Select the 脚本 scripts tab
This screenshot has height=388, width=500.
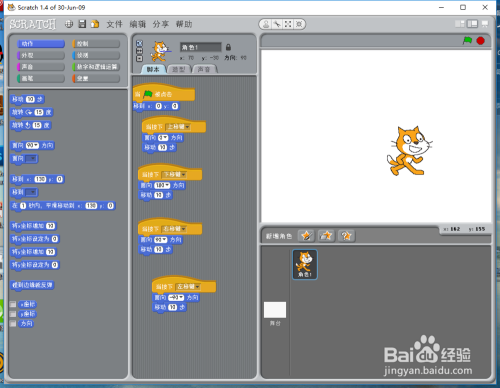pos(153,69)
